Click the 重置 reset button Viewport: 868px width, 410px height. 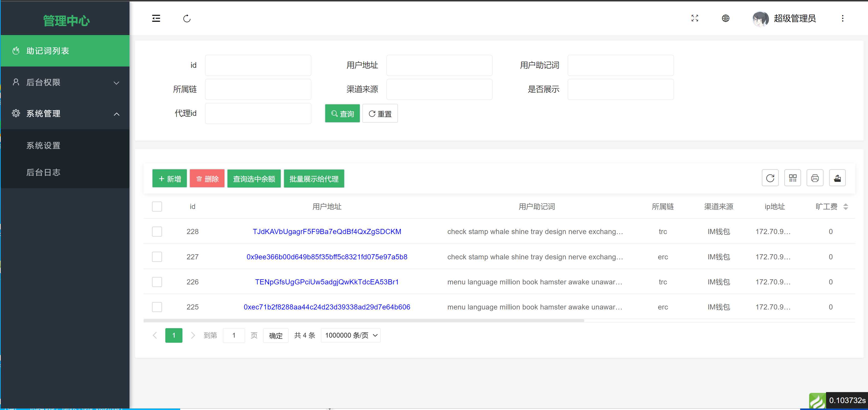(380, 114)
